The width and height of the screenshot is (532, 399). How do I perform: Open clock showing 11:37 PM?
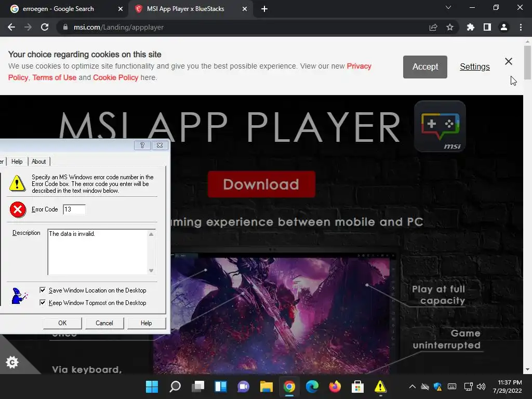click(507, 387)
